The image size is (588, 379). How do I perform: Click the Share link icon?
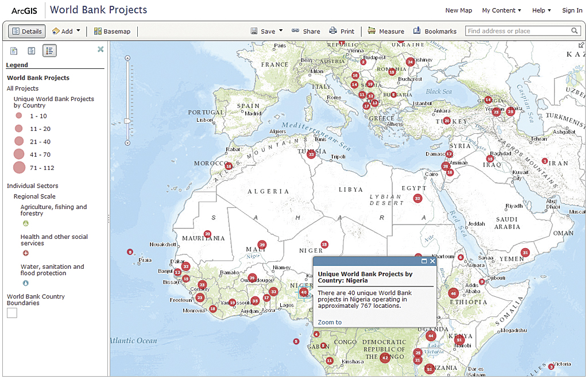tap(296, 31)
